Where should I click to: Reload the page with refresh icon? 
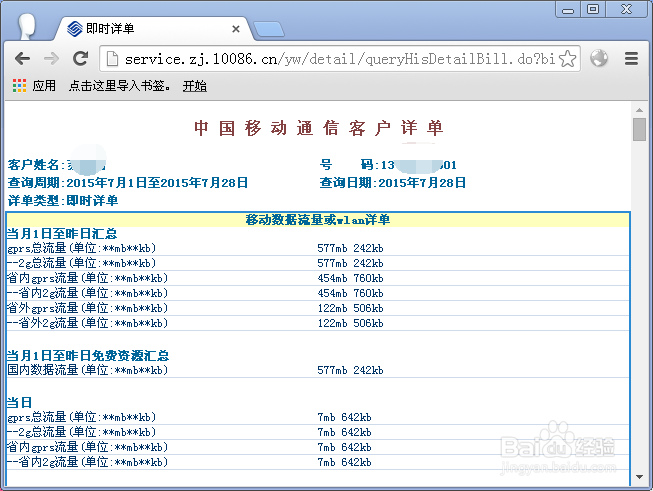80,58
